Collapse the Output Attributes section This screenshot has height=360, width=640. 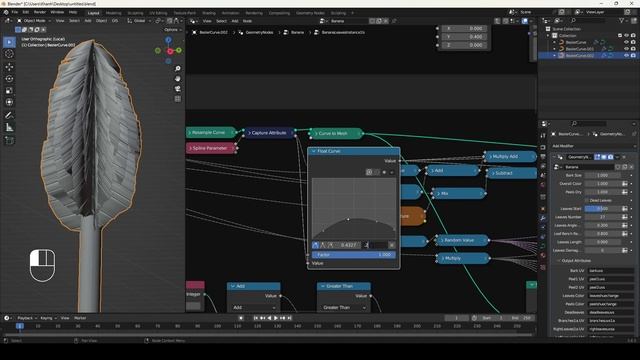pos(559,260)
